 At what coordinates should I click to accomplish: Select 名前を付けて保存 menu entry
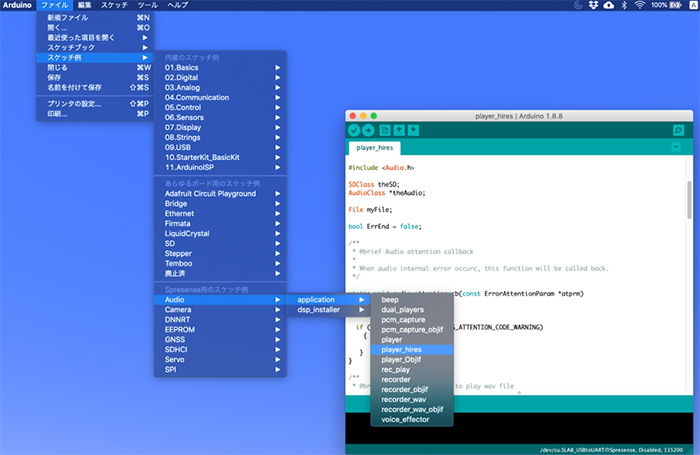[95, 88]
